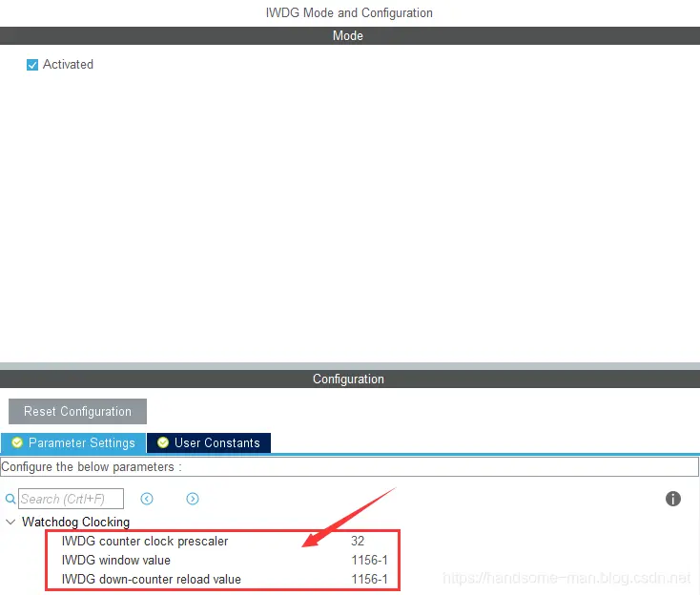Uncheck the Activated checkbox

(32, 65)
